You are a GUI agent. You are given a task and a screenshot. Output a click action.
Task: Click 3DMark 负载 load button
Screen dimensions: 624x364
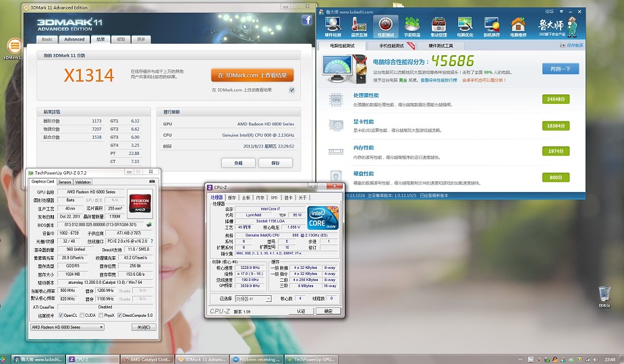tap(238, 162)
